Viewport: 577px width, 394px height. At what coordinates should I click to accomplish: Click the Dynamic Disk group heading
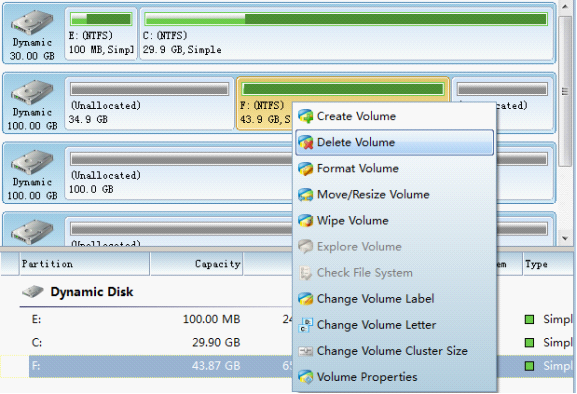click(x=92, y=292)
